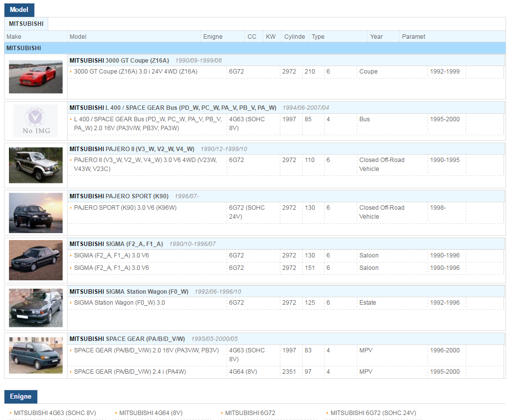The width and height of the screenshot is (510, 420).
Task: Open MITSUBISHI PAJERO II heading link
Action: tap(132, 149)
